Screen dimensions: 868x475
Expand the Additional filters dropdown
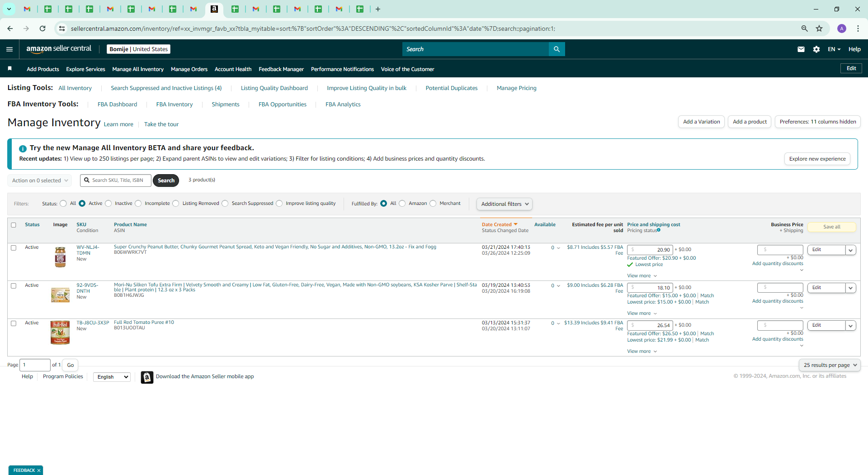pyautogui.click(x=505, y=204)
